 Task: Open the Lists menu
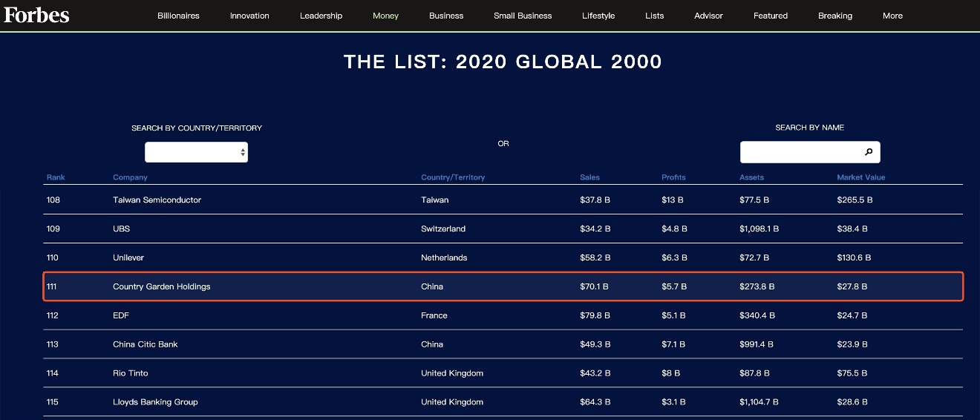coord(655,16)
